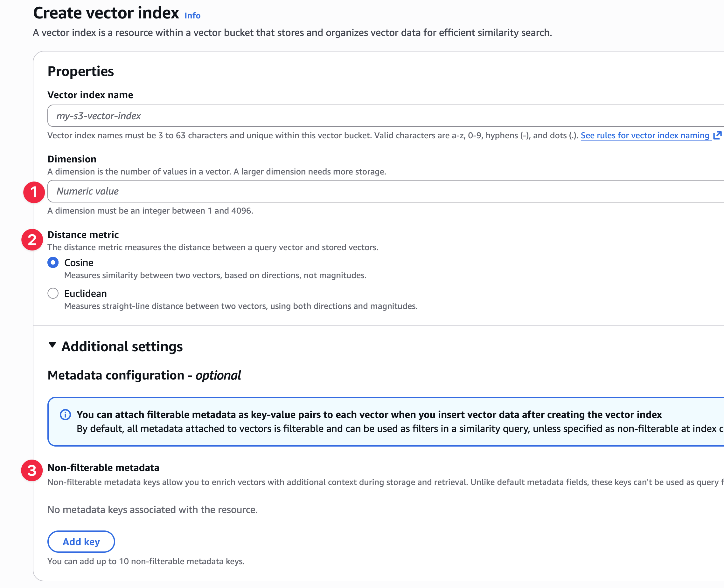Click the Vector index name field label
This screenshot has width=724, height=588.
pos(90,95)
